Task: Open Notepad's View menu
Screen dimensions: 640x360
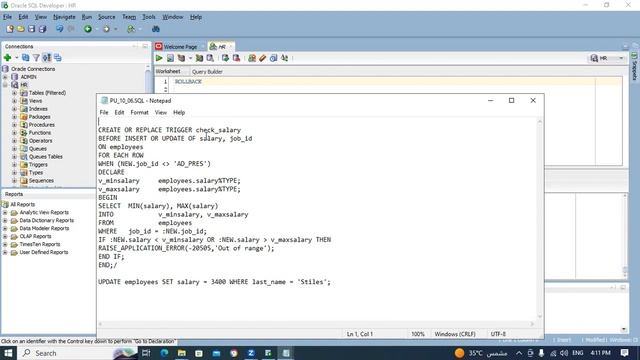Action: pyautogui.click(x=161, y=112)
